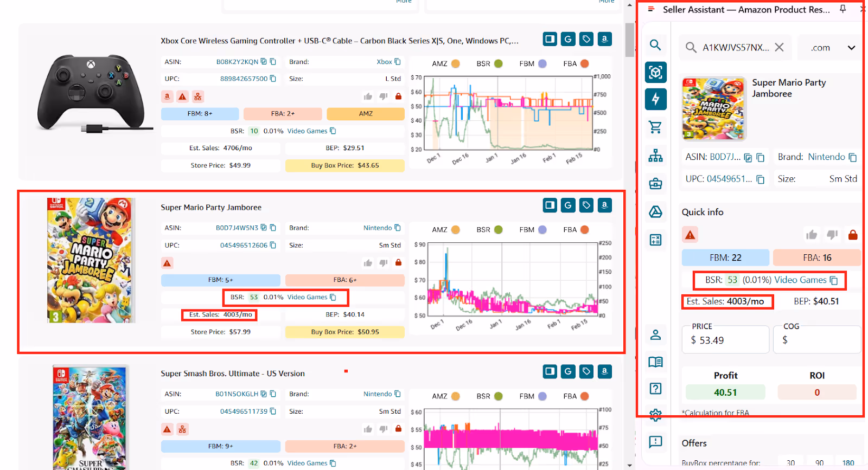868x470 pixels.
Task: Search Google for the Xbox controller listing
Action: pyautogui.click(x=568, y=39)
